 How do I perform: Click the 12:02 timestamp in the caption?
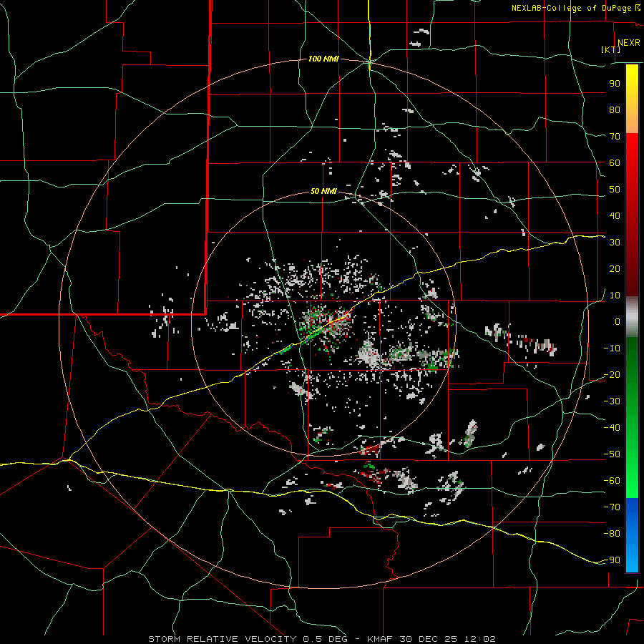point(479,639)
